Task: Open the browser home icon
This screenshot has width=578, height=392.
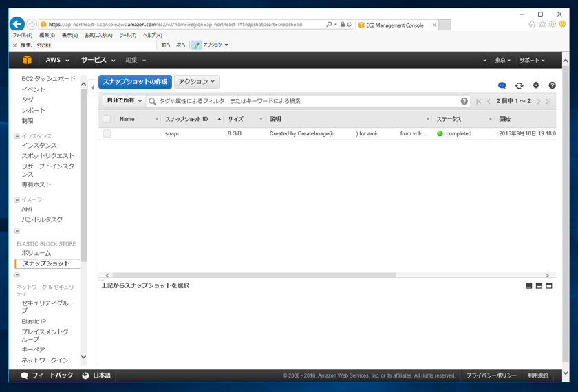Action: 532,24
